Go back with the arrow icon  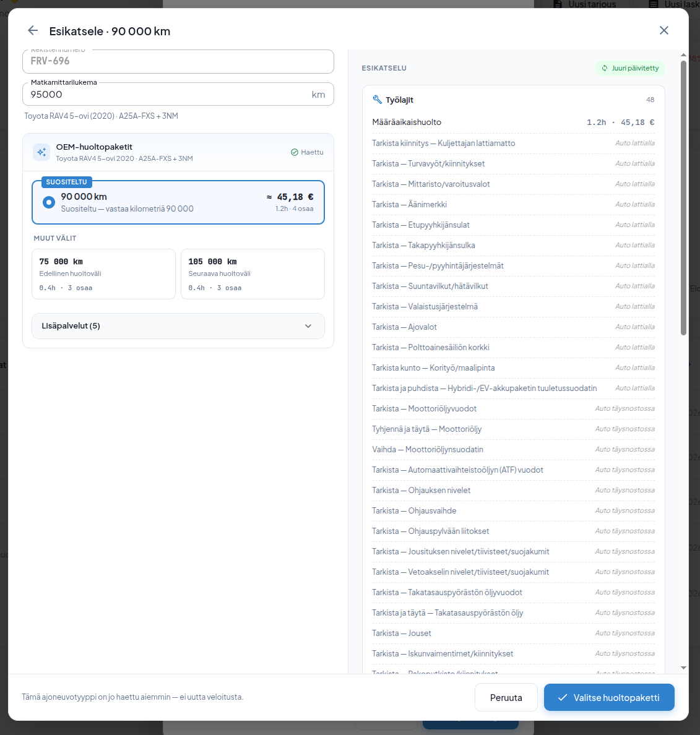pos(33,31)
